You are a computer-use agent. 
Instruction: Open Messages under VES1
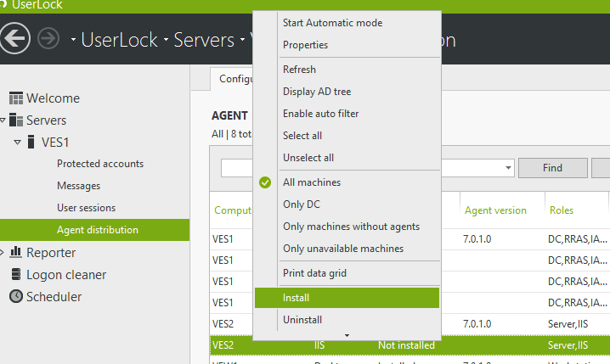click(x=78, y=186)
